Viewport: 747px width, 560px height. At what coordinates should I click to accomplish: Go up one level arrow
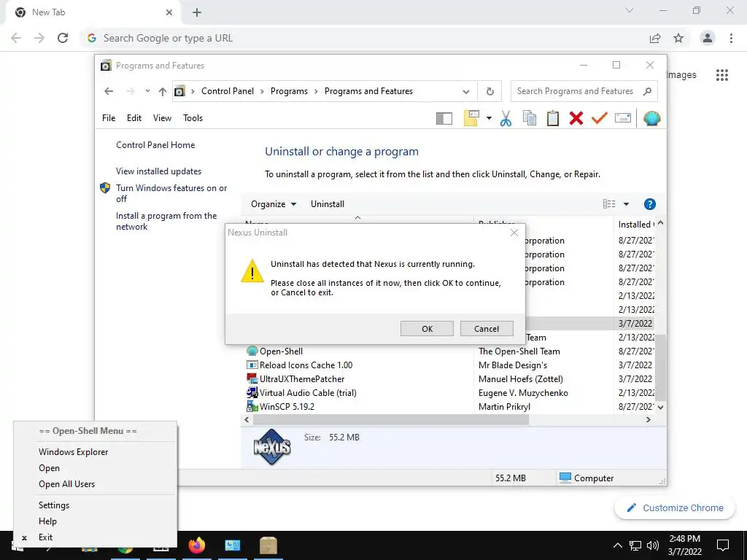163,91
